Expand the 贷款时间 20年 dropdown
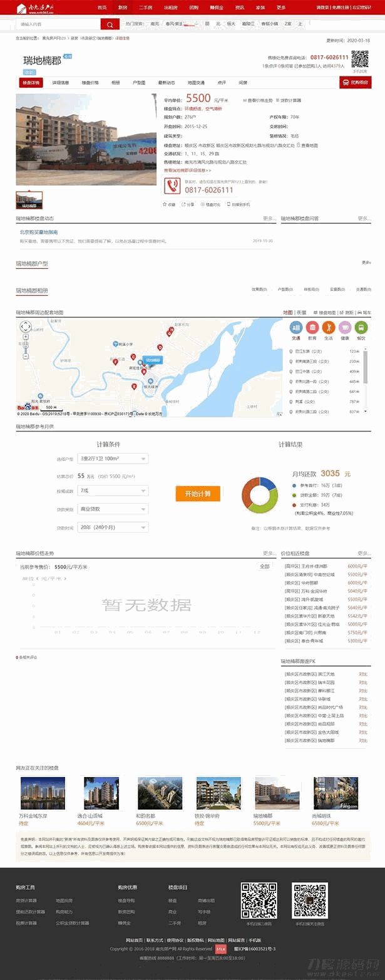The image size is (385, 980). tap(113, 527)
